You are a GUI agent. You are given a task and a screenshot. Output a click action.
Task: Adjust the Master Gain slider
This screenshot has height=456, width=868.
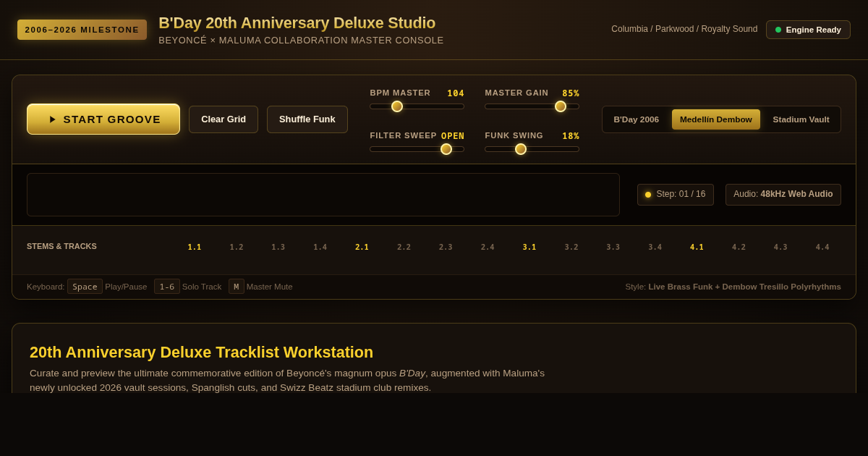532,106
